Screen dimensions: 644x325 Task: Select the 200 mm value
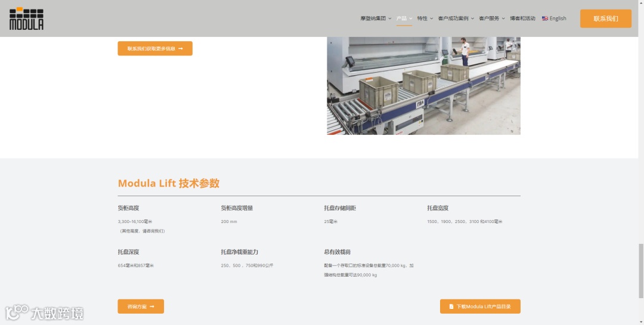click(x=229, y=221)
